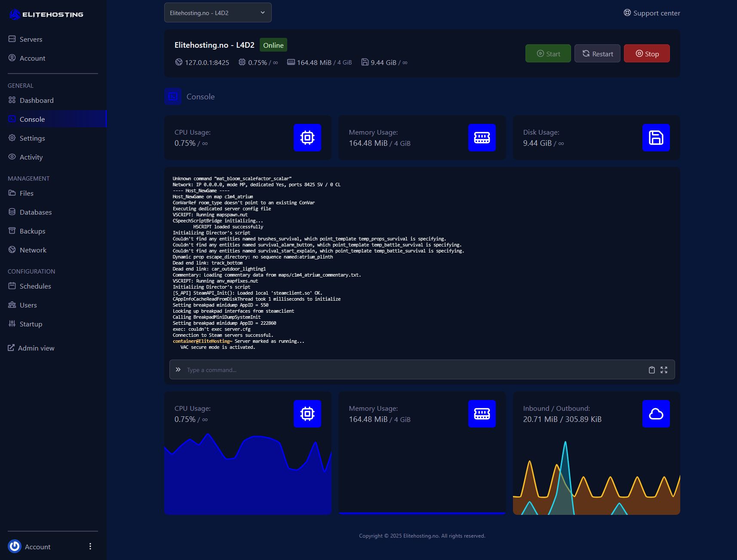The image size is (737, 560).
Task: Click the Databases cylinder icon
Action: (12, 212)
